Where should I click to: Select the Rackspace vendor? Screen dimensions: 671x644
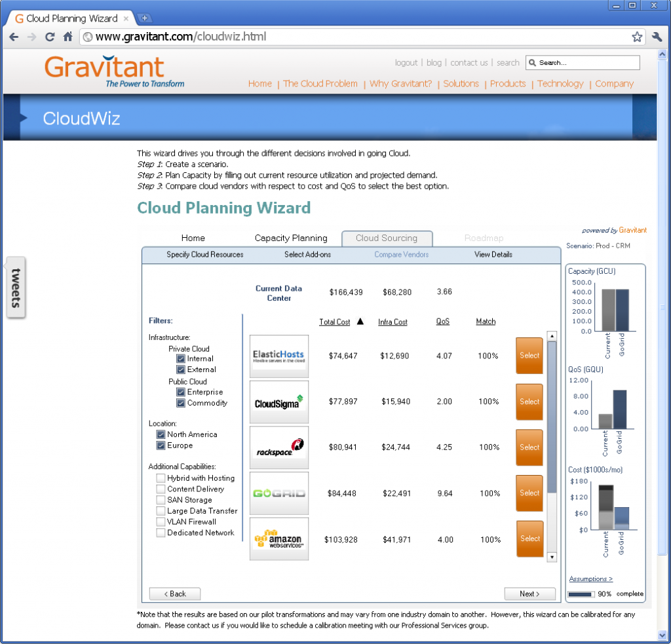coord(529,447)
